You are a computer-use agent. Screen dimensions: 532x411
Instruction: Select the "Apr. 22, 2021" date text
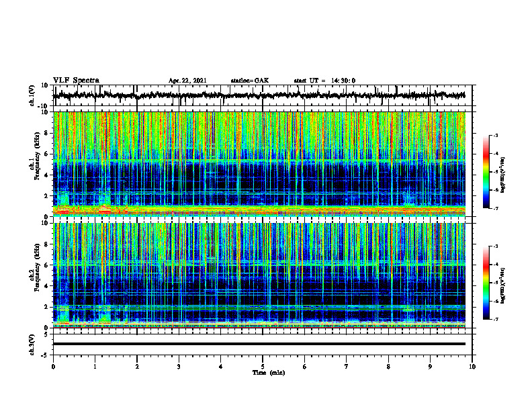click(x=187, y=81)
